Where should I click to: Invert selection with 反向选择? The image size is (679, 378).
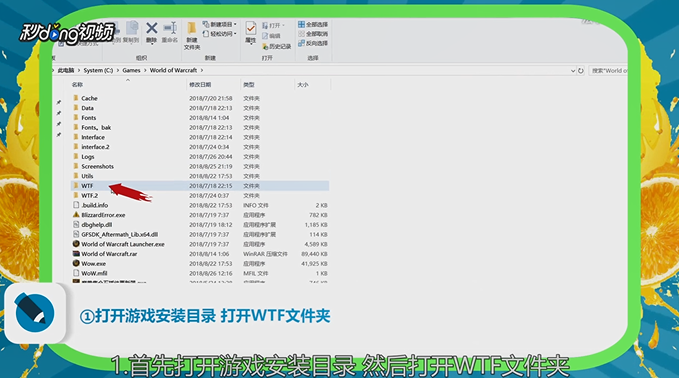313,43
